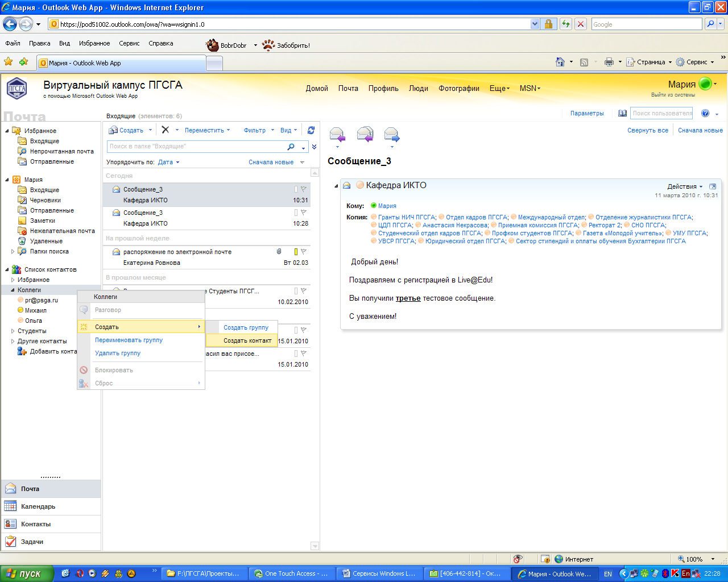Click the Профиль link in top navigation
The image size is (728, 582).
383,88
